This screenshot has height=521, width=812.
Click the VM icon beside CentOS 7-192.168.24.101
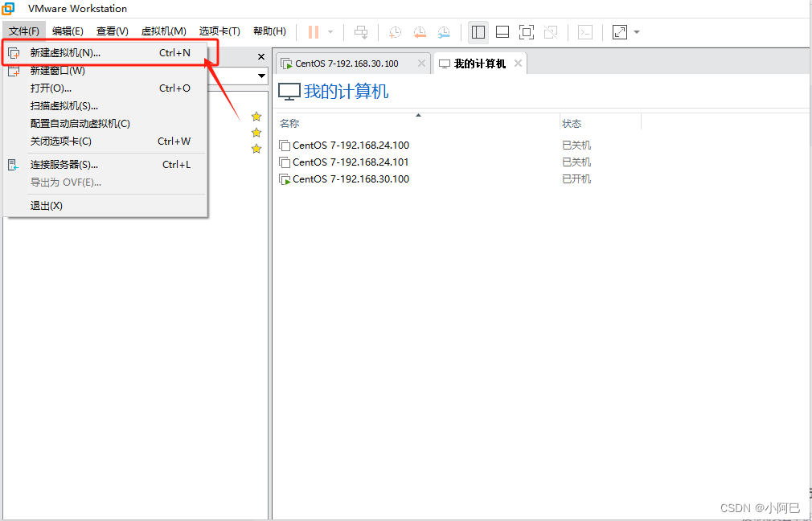(285, 162)
